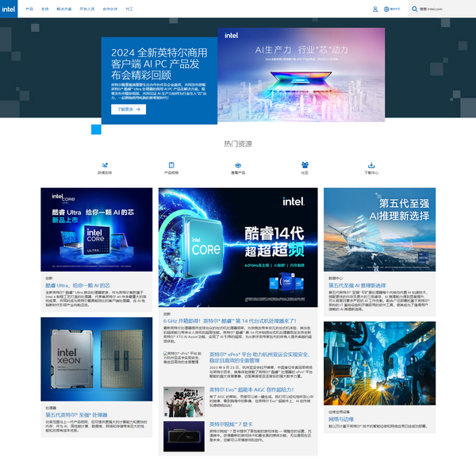This screenshot has width=476, height=476.
Task: Open 产品规格 product specifications icon
Action: click(x=171, y=164)
